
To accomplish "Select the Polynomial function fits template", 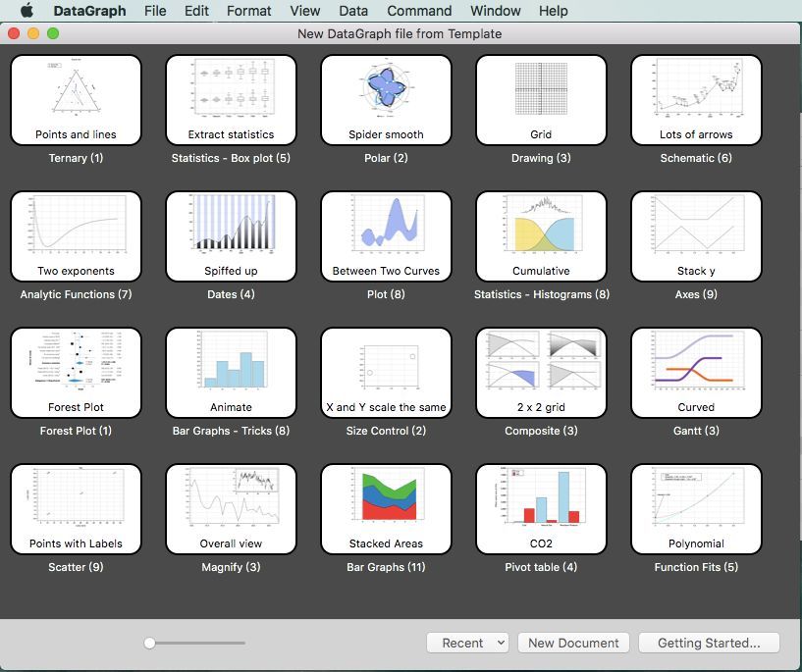I will pos(696,509).
